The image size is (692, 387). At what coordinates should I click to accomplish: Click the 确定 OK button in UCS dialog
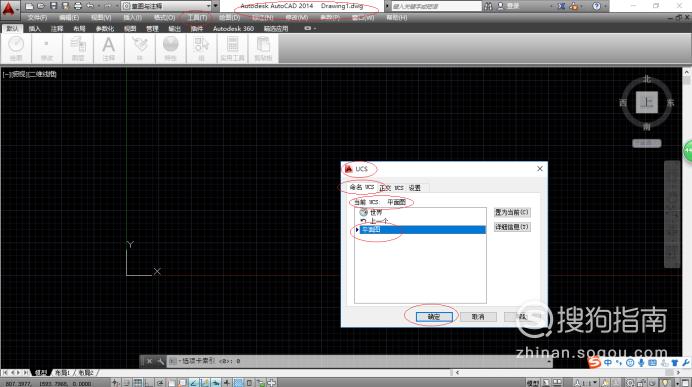pos(434,317)
